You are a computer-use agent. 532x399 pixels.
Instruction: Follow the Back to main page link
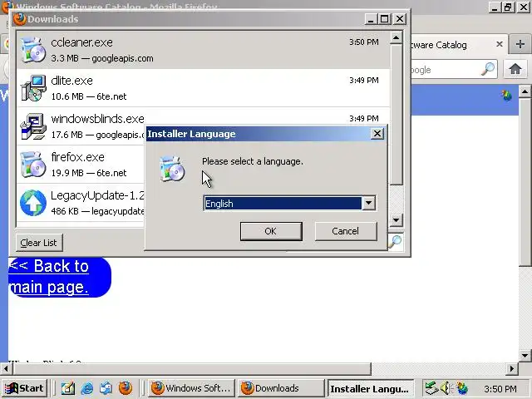[x=50, y=277]
